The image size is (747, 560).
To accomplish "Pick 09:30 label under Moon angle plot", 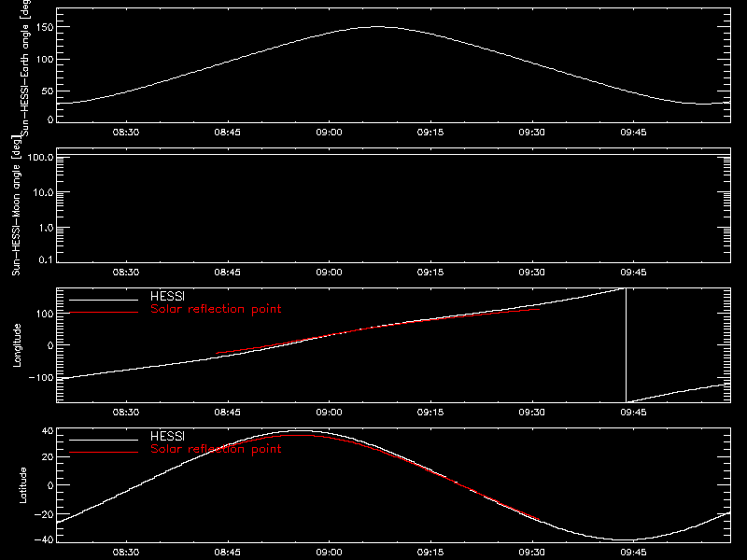I will click(x=531, y=273).
